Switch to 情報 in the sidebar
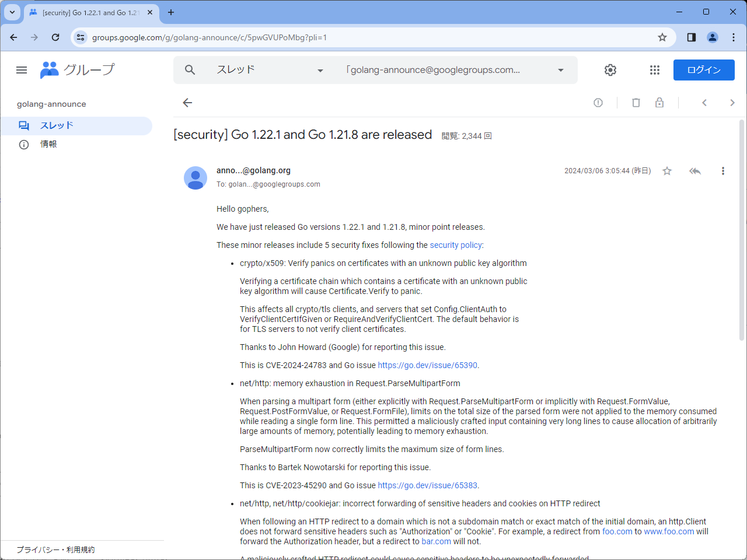The image size is (747, 560). (47, 143)
